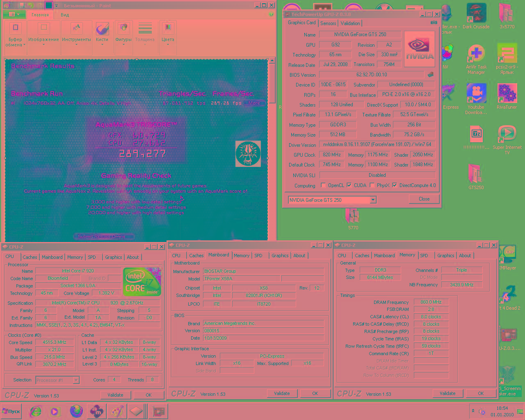Switch to the AquaMark taskbar button
This screenshot has width=525, height=420.
pos(97,411)
